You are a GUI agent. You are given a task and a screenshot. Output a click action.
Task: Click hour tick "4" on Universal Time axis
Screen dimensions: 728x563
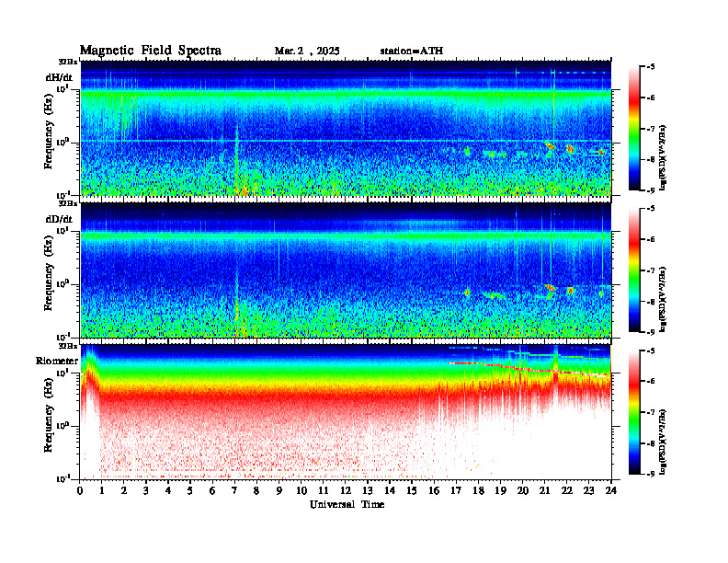[168, 490]
